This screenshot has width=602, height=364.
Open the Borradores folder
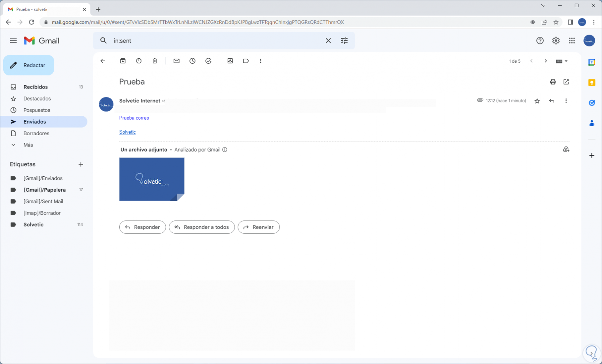pos(44,133)
